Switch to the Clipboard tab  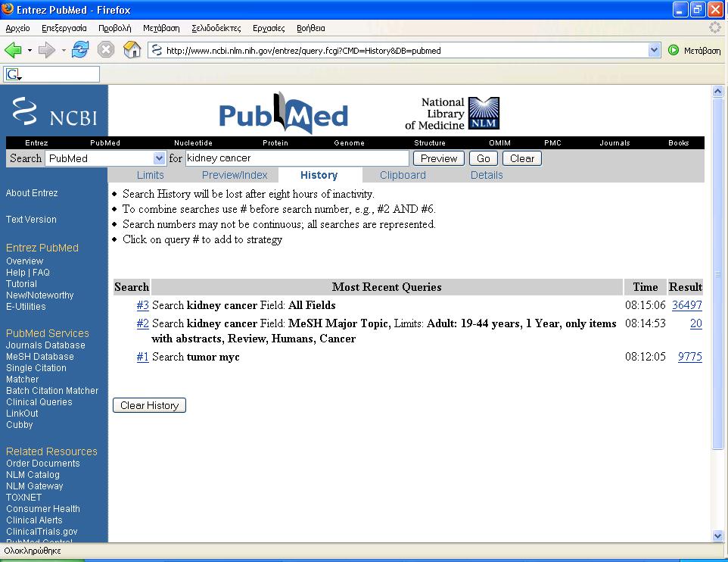[403, 175]
